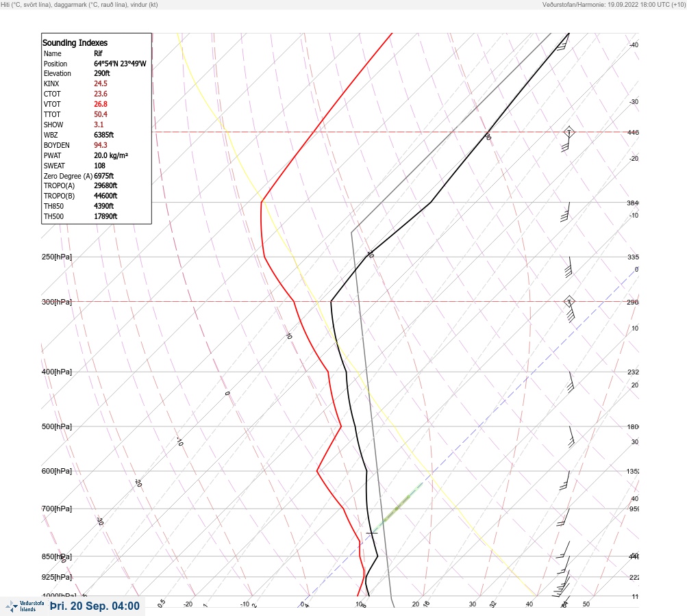Screen dimensions: 687x616
Task: Click the 300[hPa] pressure label
Action: click(57, 302)
